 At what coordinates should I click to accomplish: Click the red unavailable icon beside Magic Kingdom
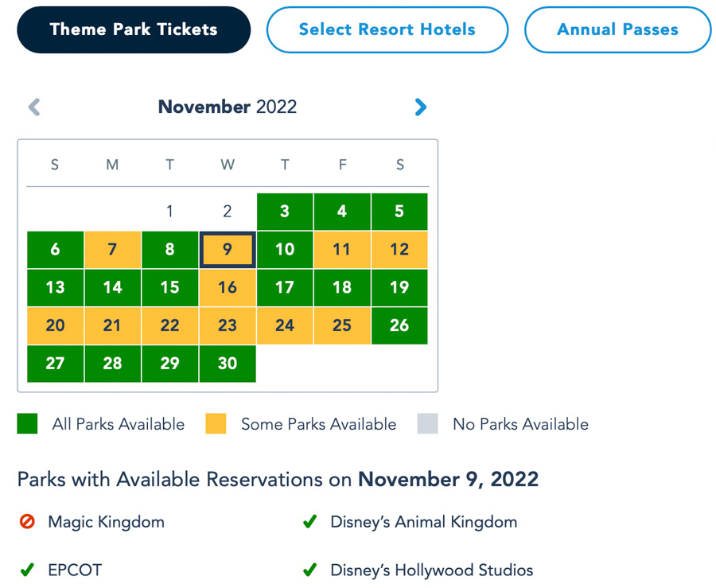pyautogui.click(x=28, y=523)
